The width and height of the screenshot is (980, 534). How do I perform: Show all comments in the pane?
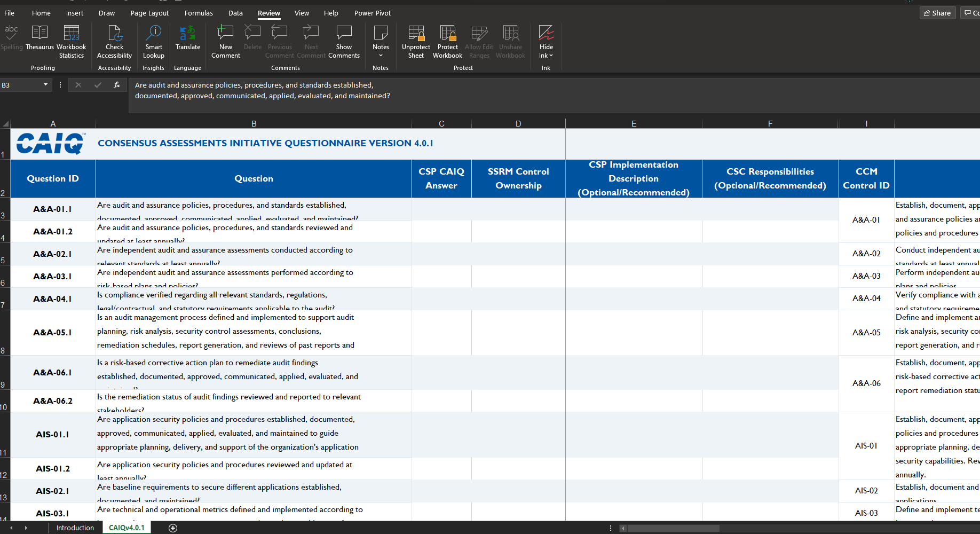(x=344, y=42)
